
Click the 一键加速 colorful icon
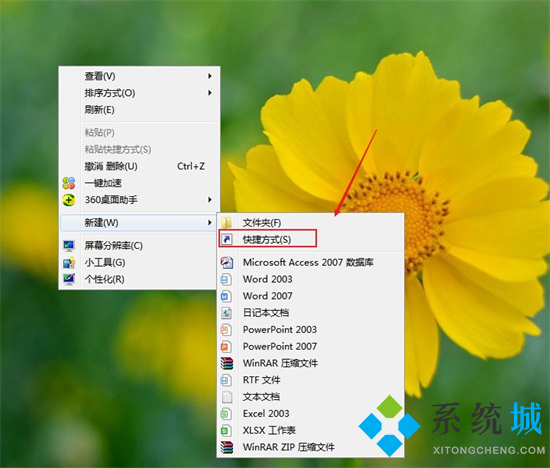coord(69,183)
